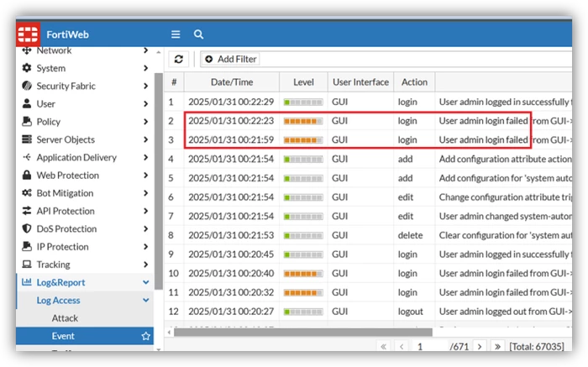
Task: Go to next page arrow
Action: (480, 346)
